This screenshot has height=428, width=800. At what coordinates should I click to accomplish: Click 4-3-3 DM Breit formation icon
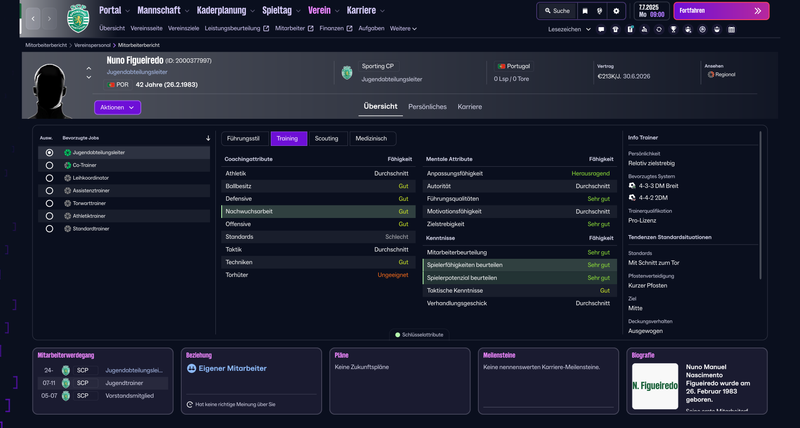[632, 186]
